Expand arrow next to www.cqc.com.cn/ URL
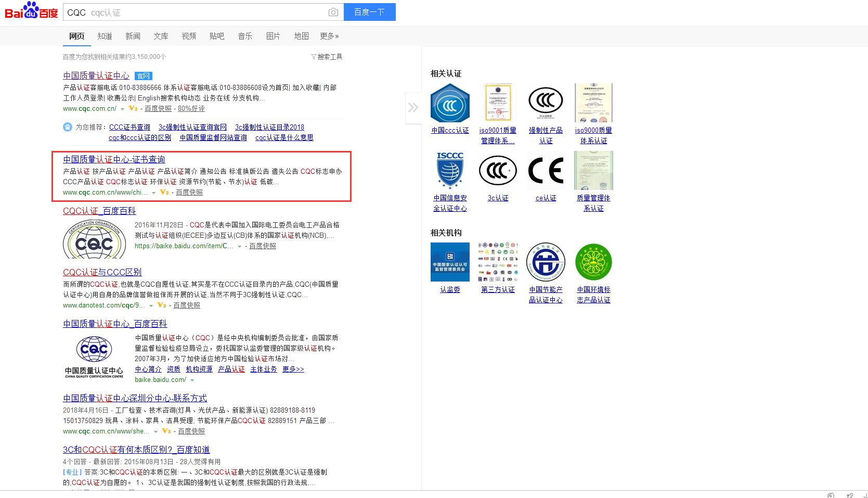This screenshot has height=498, width=868. coord(122,109)
